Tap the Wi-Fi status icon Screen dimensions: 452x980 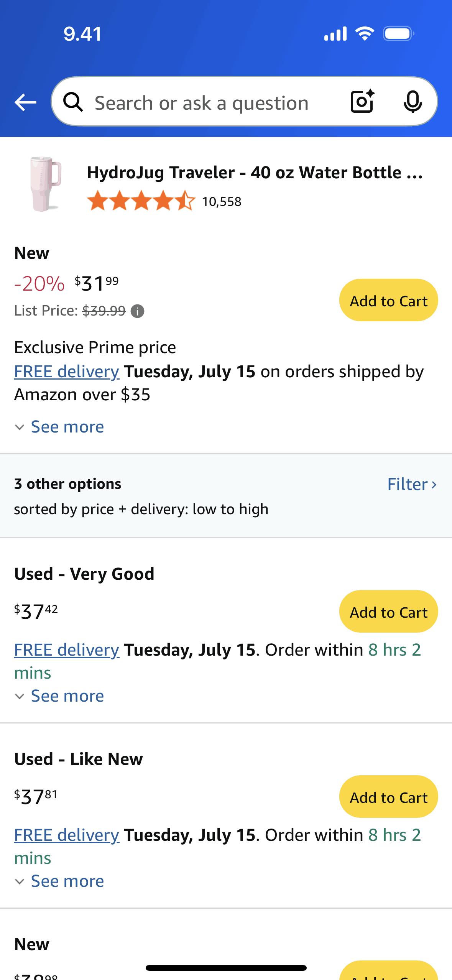tap(365, 34)
